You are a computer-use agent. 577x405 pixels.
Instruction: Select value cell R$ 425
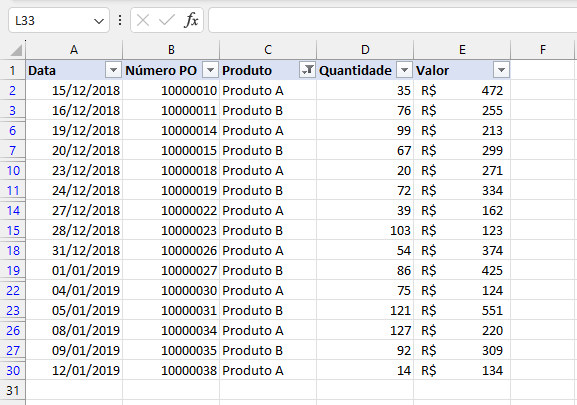click(x=462, y=270)
